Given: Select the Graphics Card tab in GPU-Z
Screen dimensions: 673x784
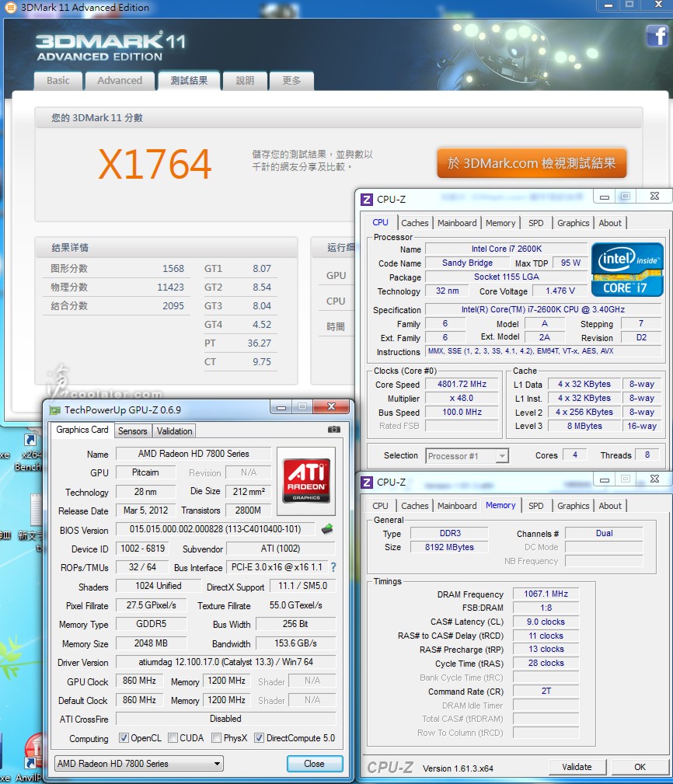Looking at the screenshot, I should coord(82,430).
